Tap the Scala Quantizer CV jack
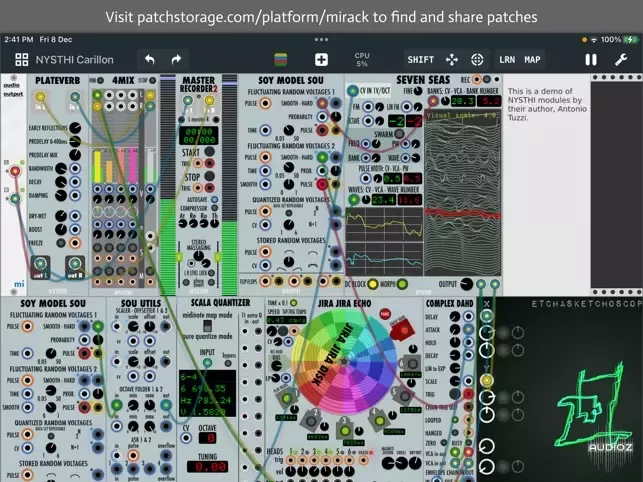Image resolution: width=643 pixels, height=482 pixels. (186, 438)
